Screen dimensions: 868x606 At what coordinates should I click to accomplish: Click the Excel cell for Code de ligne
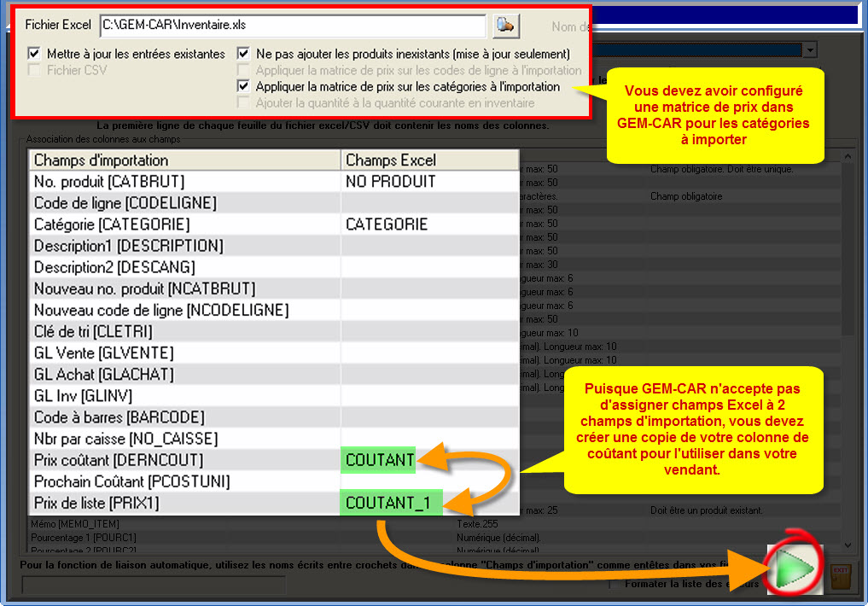430,203
